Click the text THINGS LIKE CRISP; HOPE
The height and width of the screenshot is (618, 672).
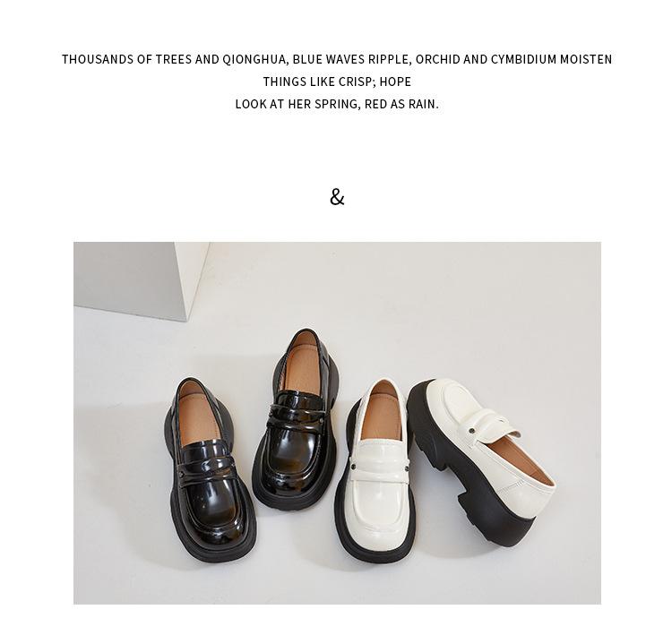[337, 82]
